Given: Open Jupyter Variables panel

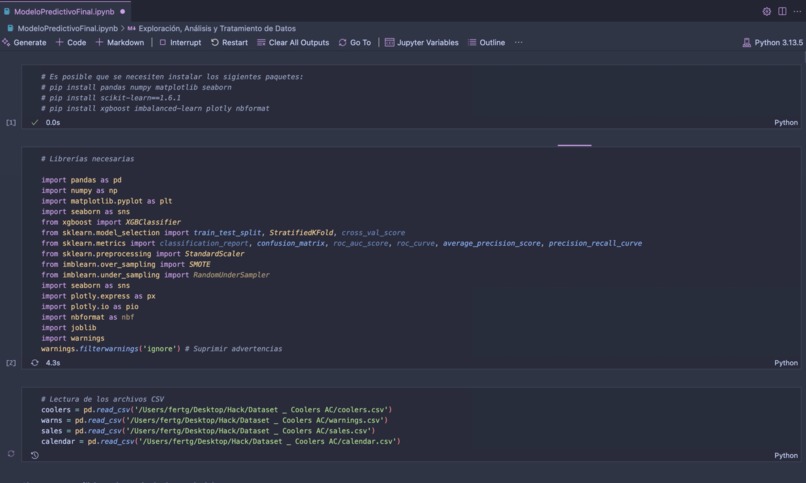Looking at the screenshot, I should point(422,43).
